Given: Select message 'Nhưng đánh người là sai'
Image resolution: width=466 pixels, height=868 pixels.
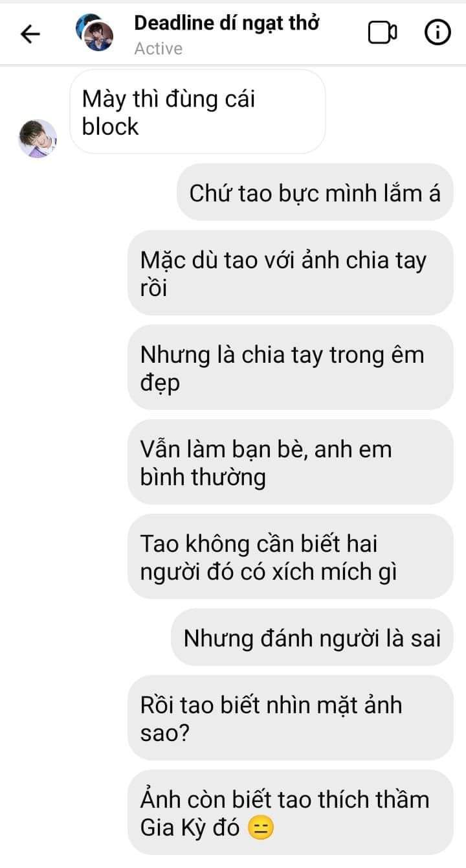Looking at the screenshot, I should point(312,637).
